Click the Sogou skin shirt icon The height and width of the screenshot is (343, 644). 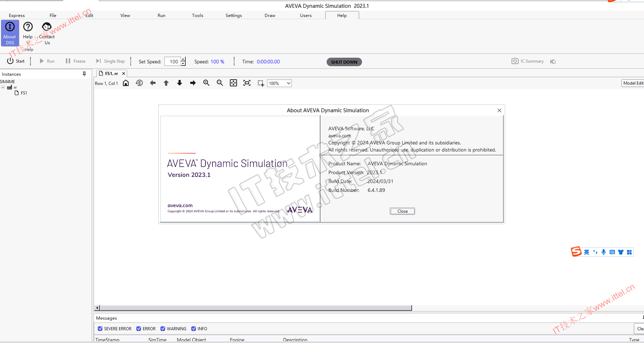tap(621, 252)
